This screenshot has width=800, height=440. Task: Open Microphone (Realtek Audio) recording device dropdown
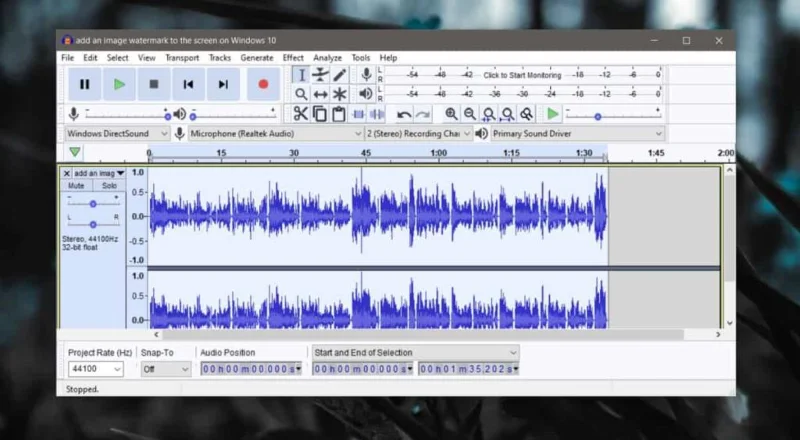click(x=276, y=134)
